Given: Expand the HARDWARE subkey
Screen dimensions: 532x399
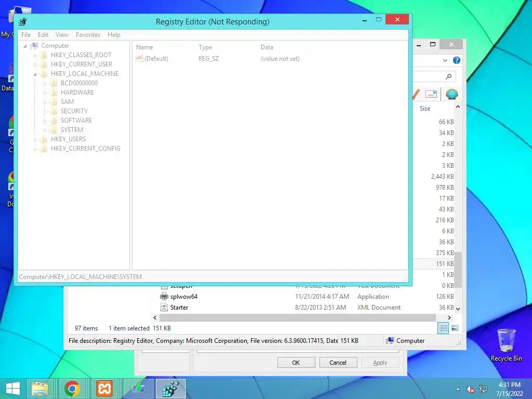Looking at the screenshot, I should pyautogui.click(x=45, y=92).
